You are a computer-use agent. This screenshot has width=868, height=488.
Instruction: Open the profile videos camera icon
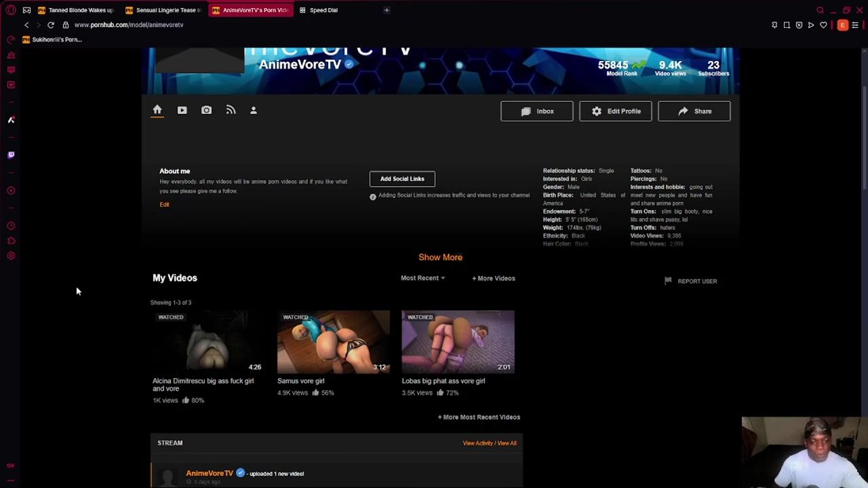pyautogui.click(x=182, y=110)
